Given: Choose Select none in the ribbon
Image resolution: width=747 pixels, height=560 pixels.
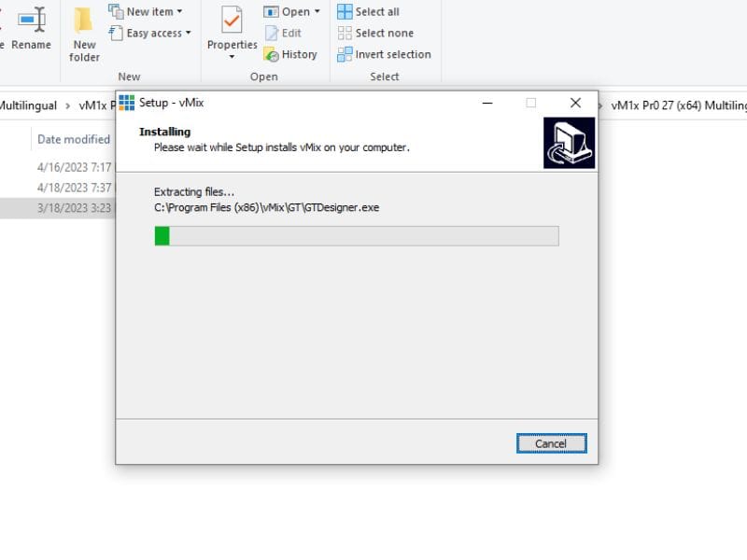Looking at the screenshot, I should coord(375,33).
